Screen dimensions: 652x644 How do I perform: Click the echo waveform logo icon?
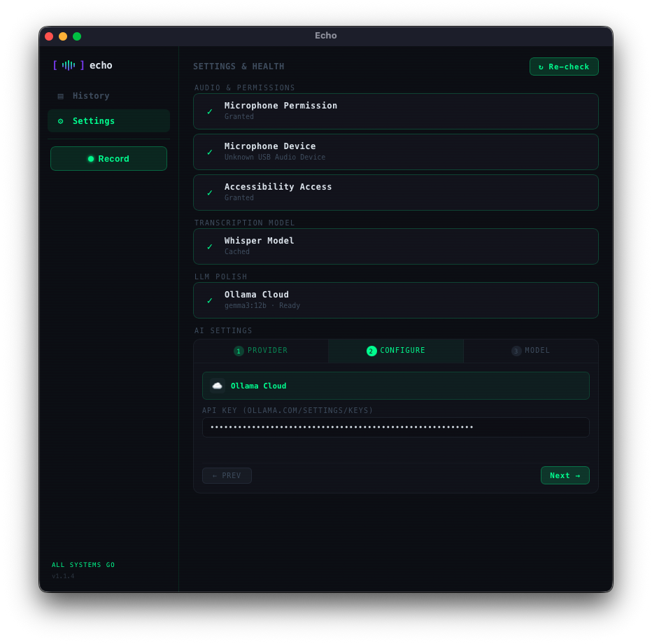point(69,65)
